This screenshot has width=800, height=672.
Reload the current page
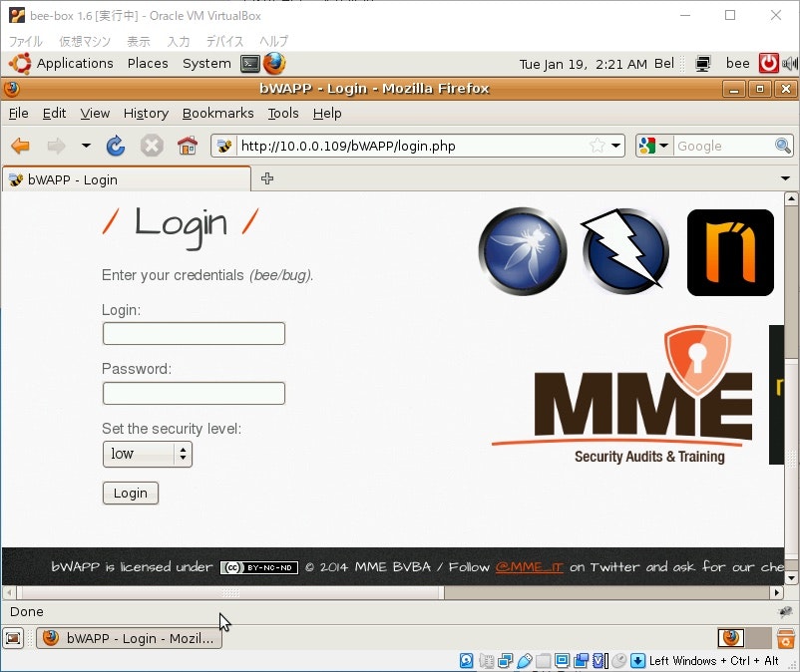tap(116, 146)
